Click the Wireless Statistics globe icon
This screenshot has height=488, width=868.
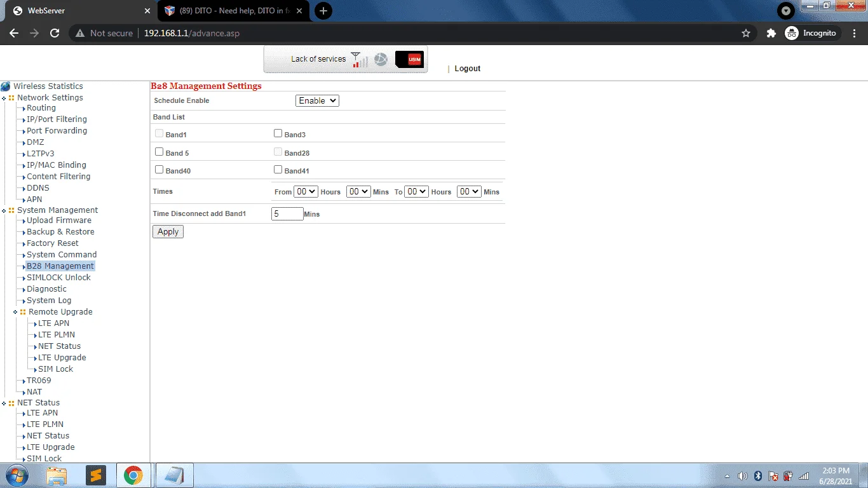pos(6,86)
